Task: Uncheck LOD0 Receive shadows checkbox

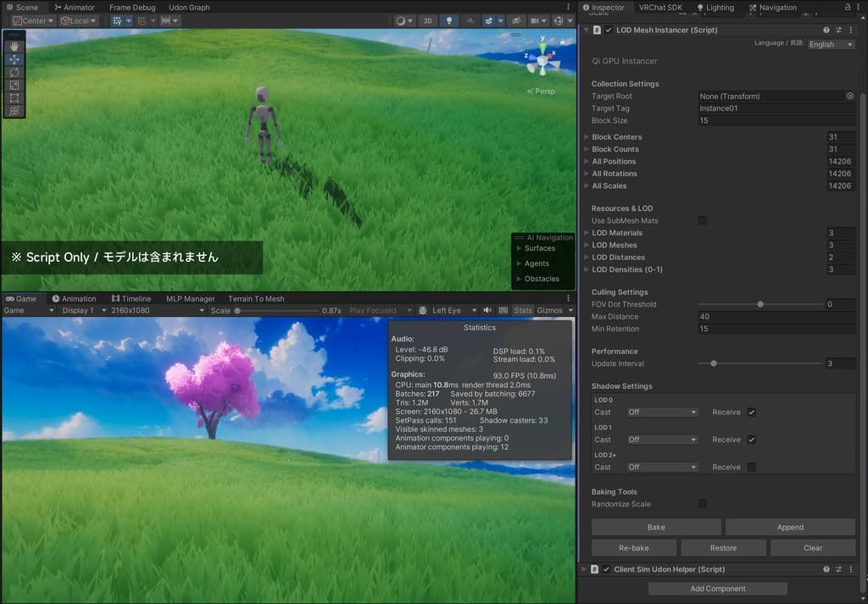Action: 751,413
